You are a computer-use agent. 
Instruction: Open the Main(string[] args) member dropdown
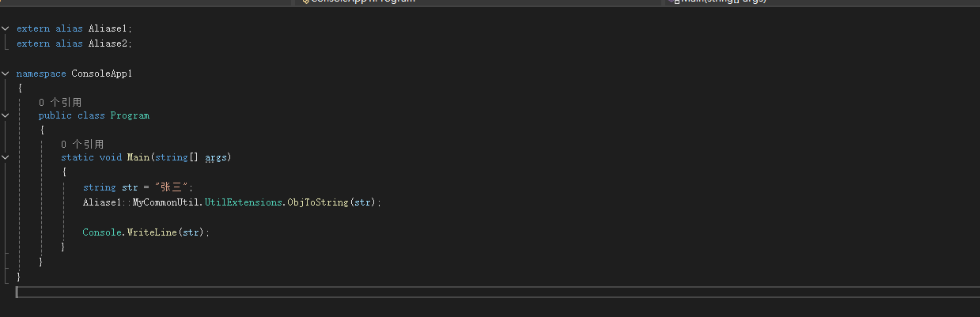[x=718, y=2]
